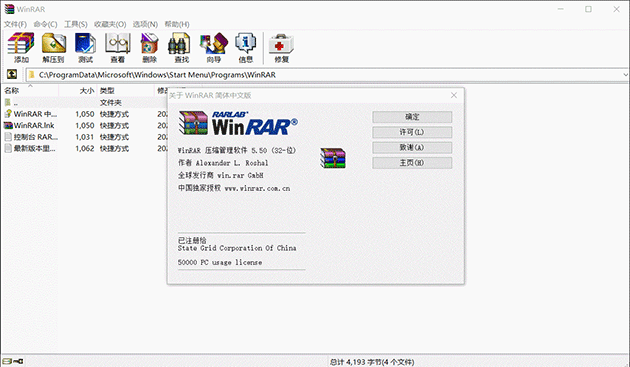The image size is (630, 367).
Task: Click 'State Grid Corporation Of China' text
Action: coord(237,248)
